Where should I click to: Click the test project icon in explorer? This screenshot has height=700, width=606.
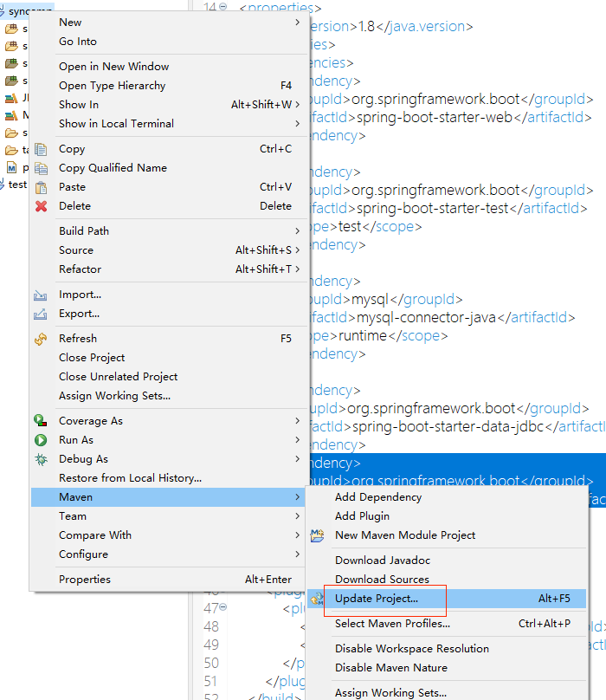click(3, 185)
